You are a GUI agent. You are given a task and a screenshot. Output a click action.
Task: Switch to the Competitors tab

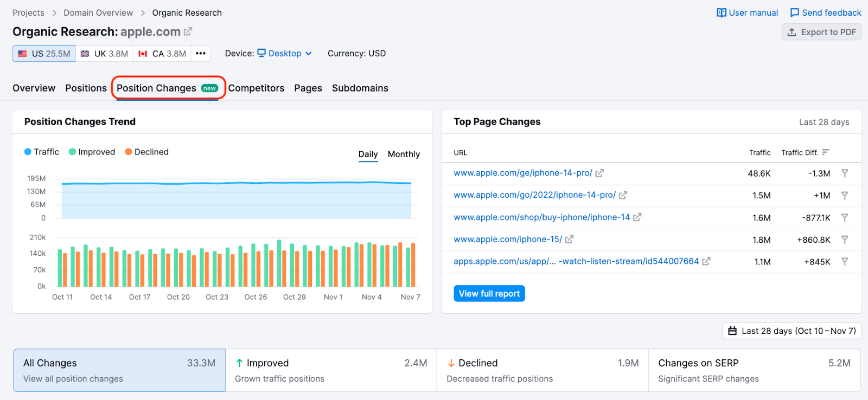pos(256,88)
